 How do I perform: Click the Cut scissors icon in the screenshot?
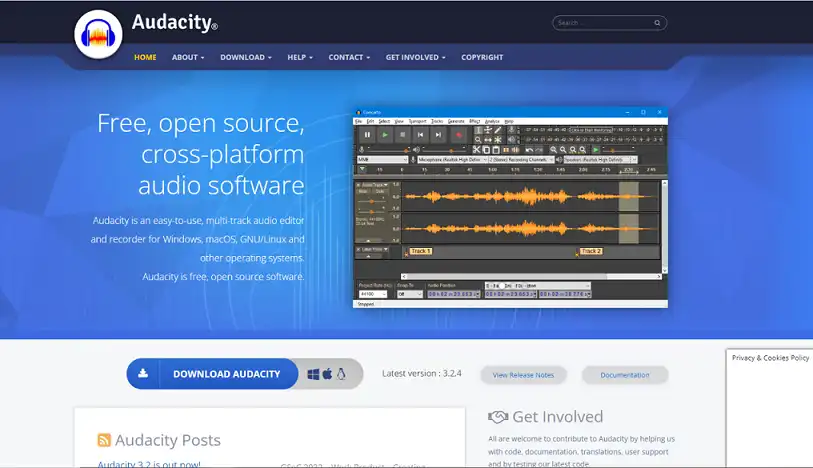pos(476,149)
